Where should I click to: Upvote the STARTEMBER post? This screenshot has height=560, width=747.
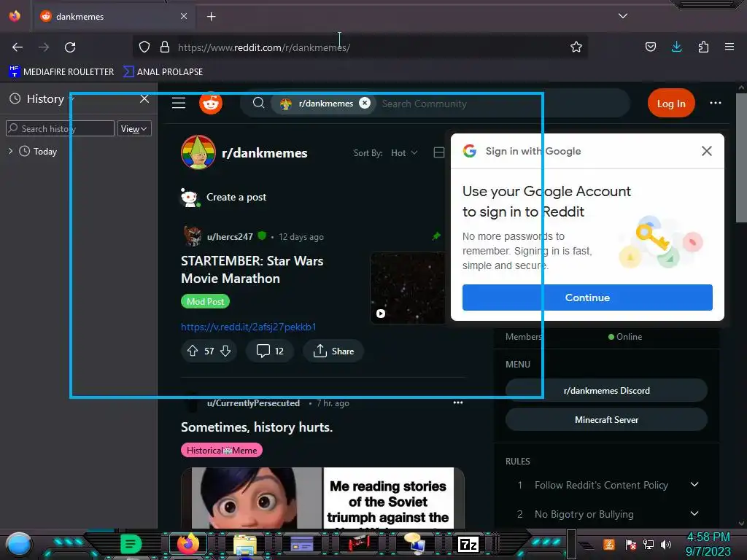tap(193, 351)
